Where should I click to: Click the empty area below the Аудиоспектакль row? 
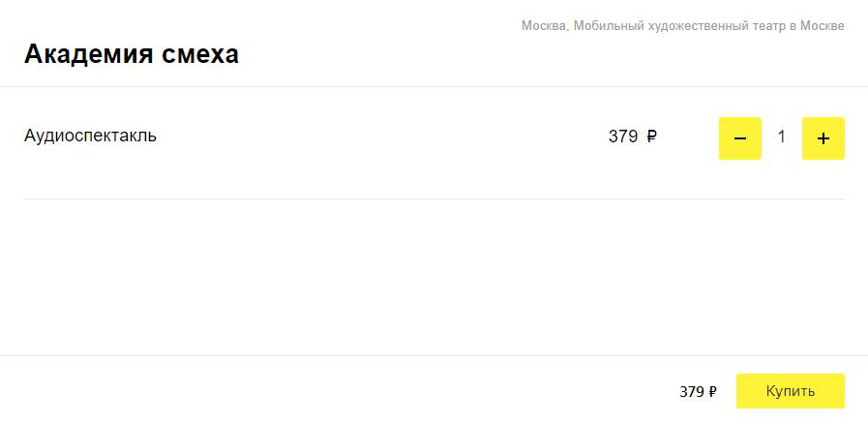click(x=434, y=277)
